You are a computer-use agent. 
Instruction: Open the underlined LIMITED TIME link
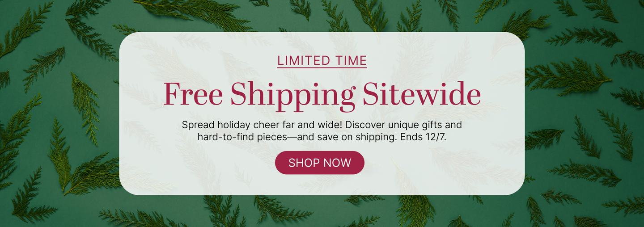tap(322, 60)
